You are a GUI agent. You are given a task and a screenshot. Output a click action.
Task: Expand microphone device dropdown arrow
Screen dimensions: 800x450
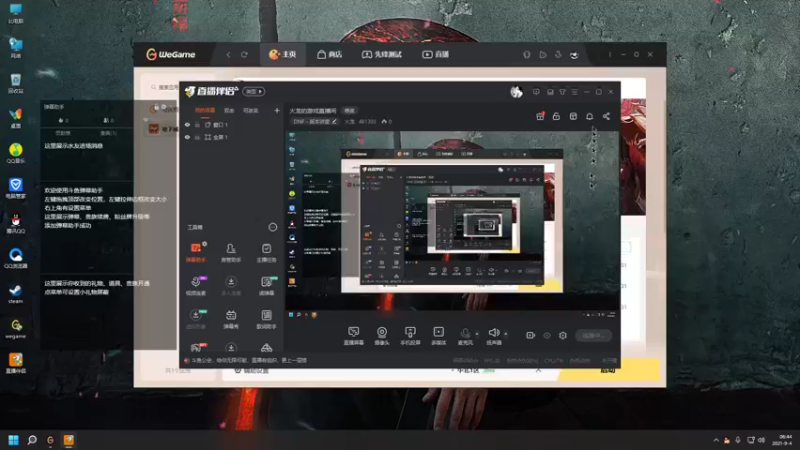pos(477,334)
